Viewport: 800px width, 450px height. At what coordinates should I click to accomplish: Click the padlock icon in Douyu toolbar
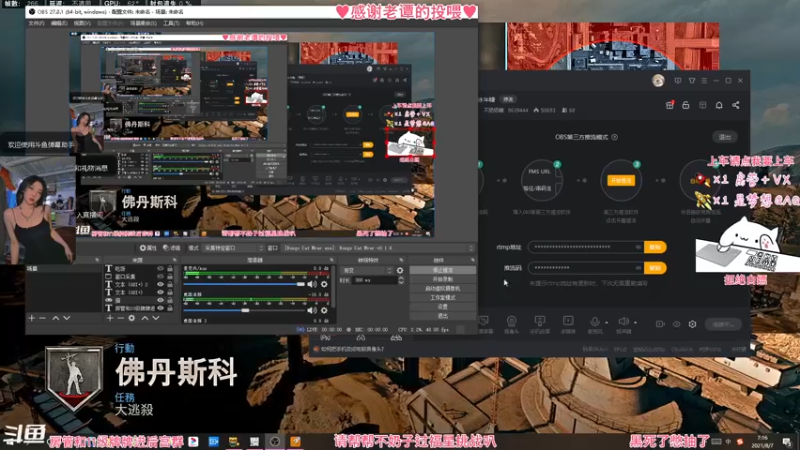[x=686, y=105]
